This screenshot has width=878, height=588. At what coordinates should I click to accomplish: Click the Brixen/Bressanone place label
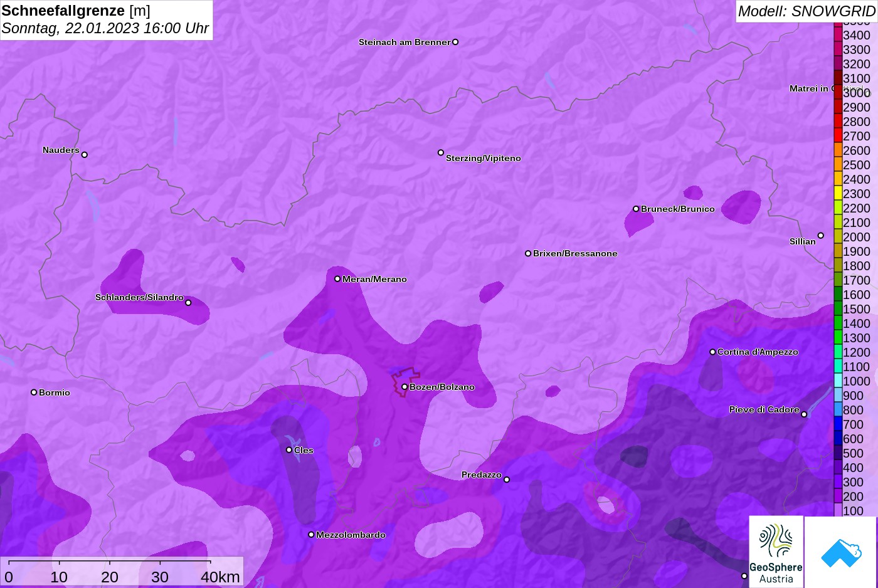575,253
